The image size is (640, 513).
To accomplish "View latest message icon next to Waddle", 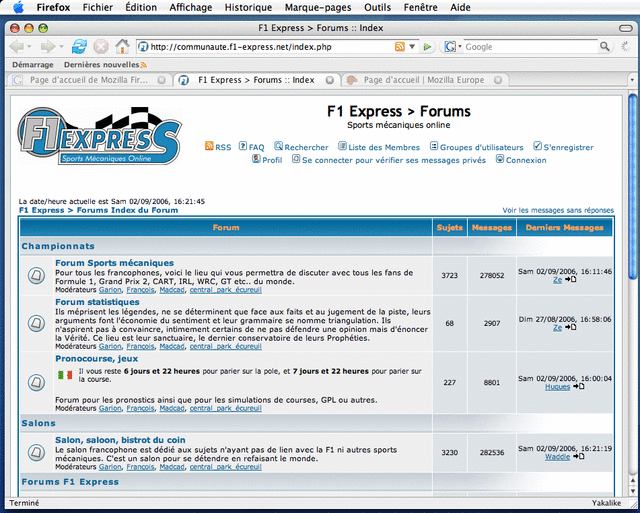I will [x=579, y=456].
